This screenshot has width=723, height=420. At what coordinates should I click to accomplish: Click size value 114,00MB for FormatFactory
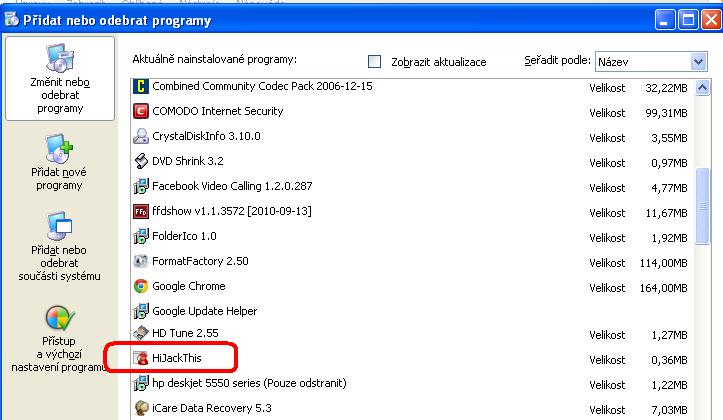pos(664,263)
